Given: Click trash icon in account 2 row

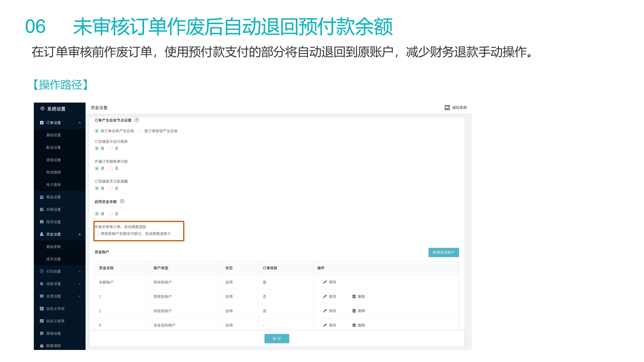Looking at the screenshot, I should click(354, 311).
